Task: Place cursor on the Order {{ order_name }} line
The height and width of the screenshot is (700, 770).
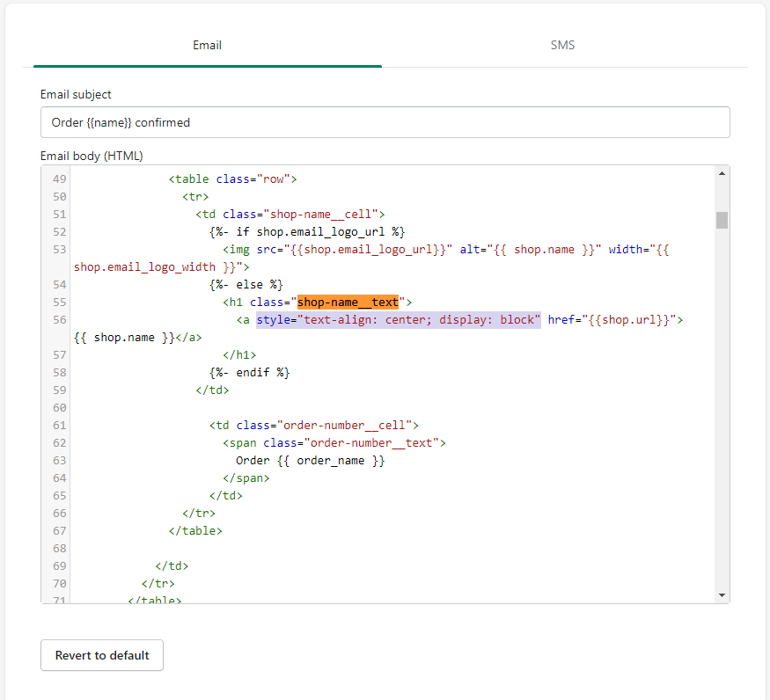Action: tap(310, 460)
